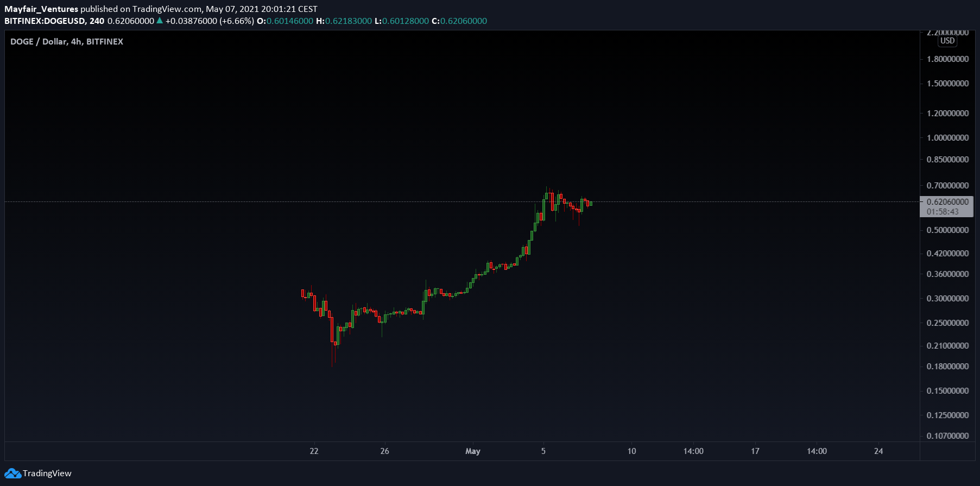980x486 pixels.
Task: Click the 24 date label on the time axis
Action: (x=879, y=451)
